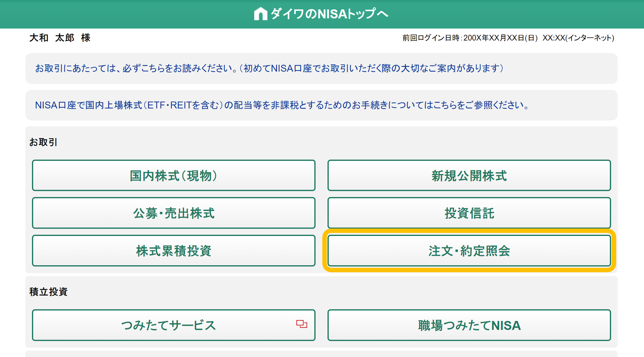
Task: Open the external-window icon on つみたてサービス
Action: [x=302, y=324]
